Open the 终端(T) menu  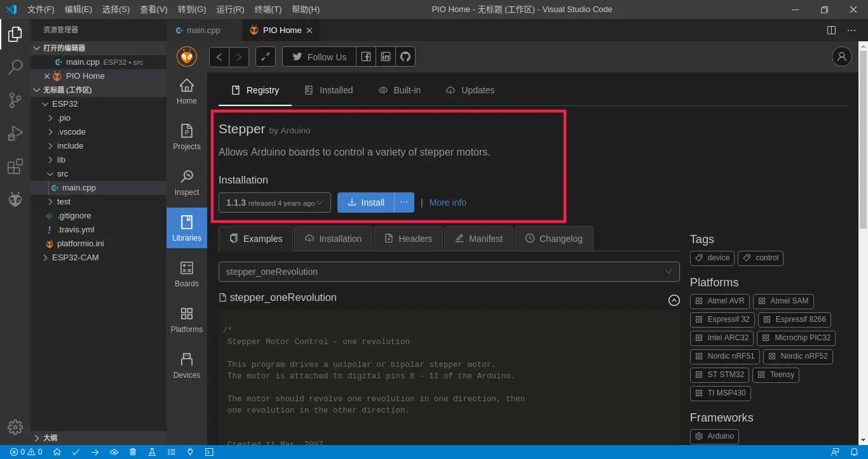[x=268, y=10]
